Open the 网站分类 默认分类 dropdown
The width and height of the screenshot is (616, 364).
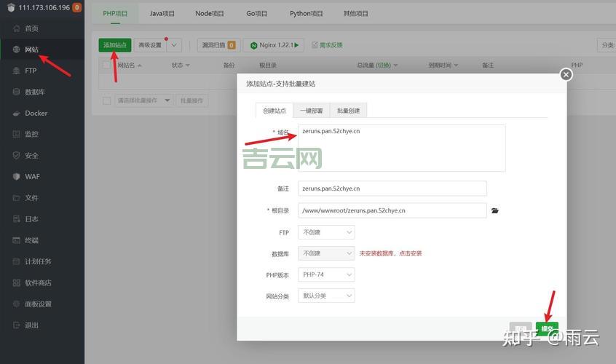(326, 296)
